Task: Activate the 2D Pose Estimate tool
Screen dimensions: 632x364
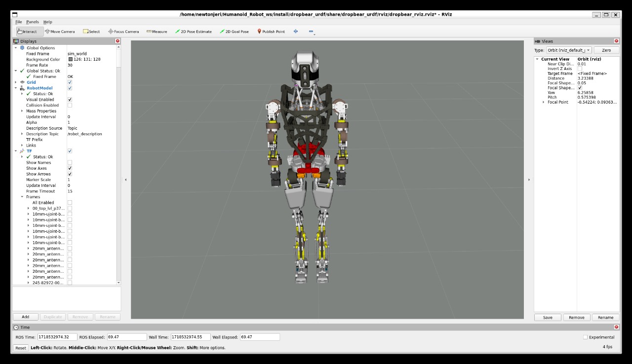Action: 193,32
